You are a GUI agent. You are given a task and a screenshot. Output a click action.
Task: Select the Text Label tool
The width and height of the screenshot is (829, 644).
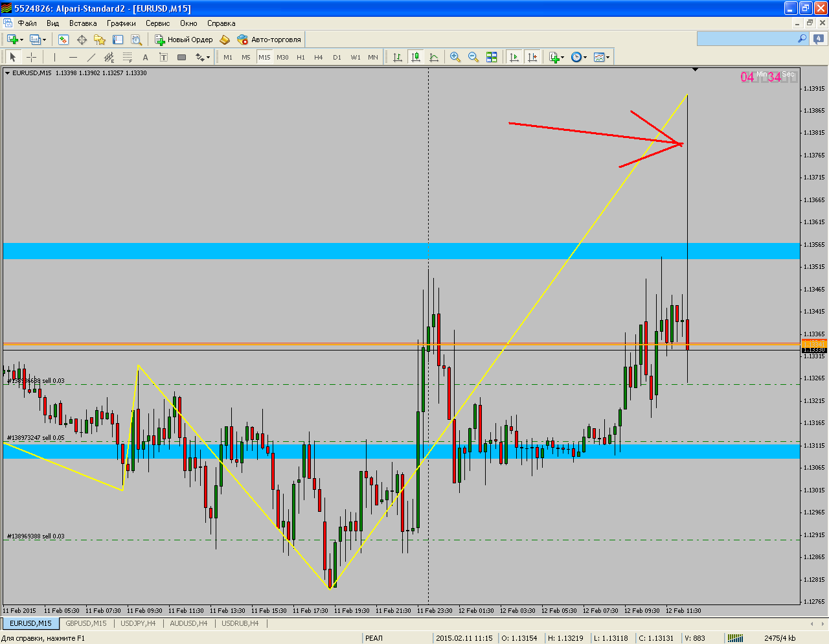coord(163,57)
